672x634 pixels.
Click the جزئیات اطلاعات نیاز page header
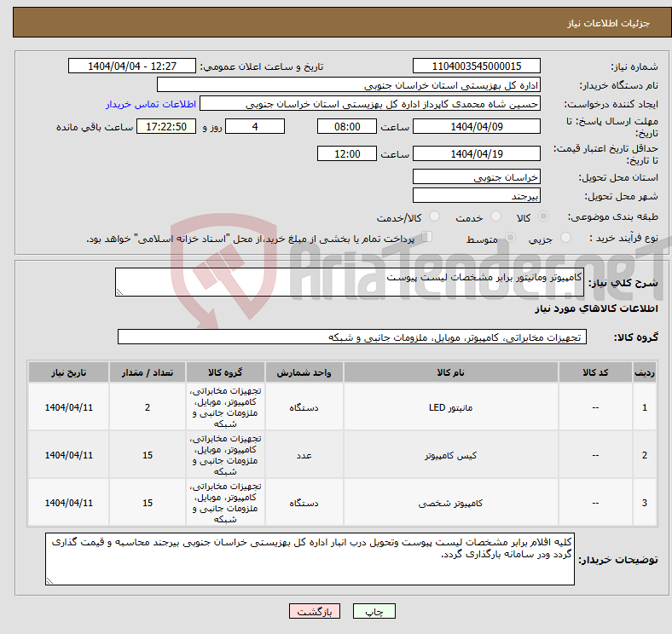tap(609, 23)
